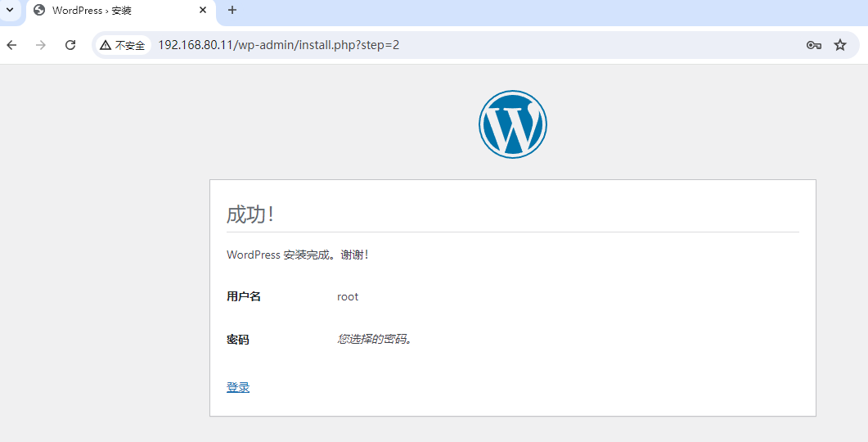
Task: Open the tab search dropdown chevron
Action: coord(10,10)
